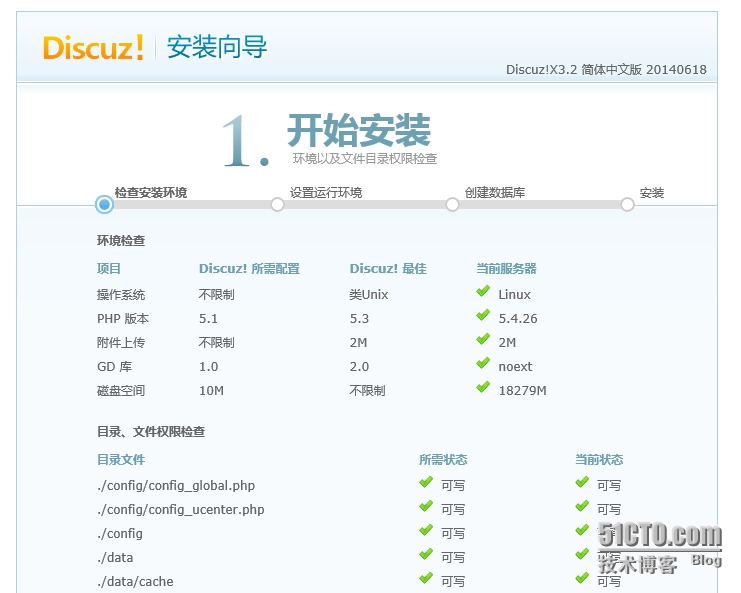Image resolution: width=741 pixels, height=593 pixels.
Task: Click the green check beside 18279M
Action: [483, 387]
